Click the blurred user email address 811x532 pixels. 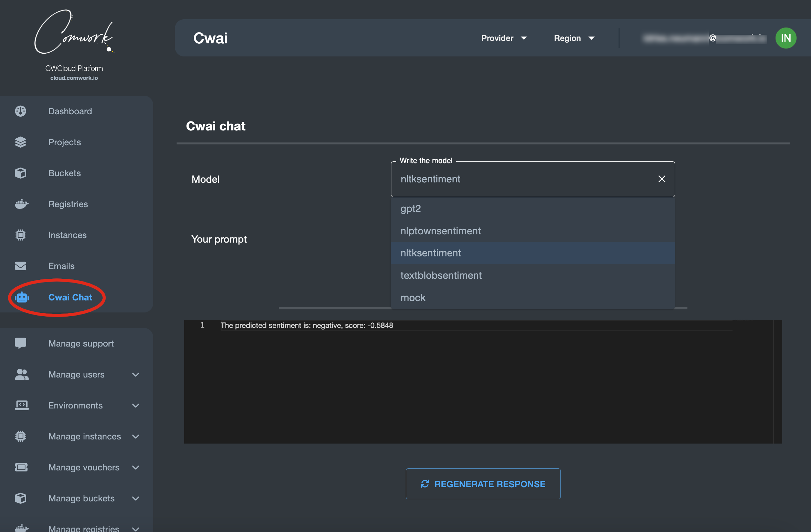704,38
